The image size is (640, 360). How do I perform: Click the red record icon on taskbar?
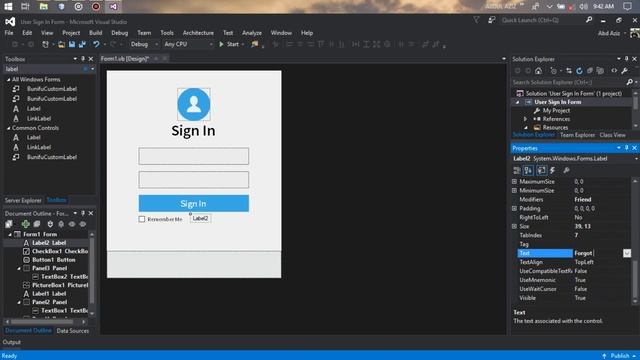[x=96, y=6]
